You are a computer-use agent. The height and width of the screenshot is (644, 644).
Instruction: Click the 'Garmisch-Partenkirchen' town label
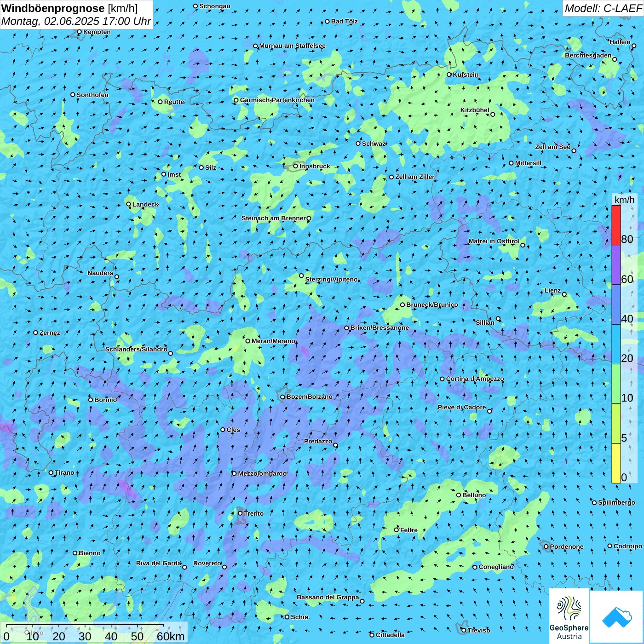[x=277, y=100]
